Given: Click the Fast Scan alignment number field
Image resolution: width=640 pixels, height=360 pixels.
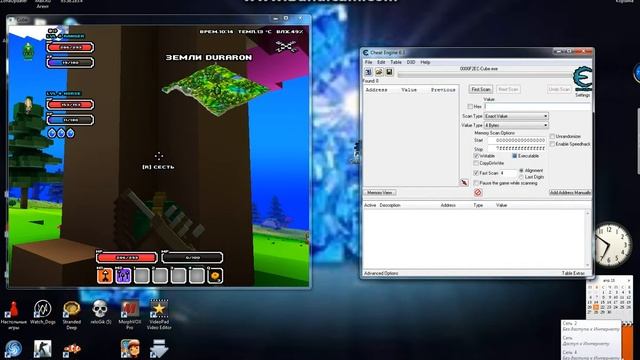Looking at the screenshot, I should [x=508, y=173].
